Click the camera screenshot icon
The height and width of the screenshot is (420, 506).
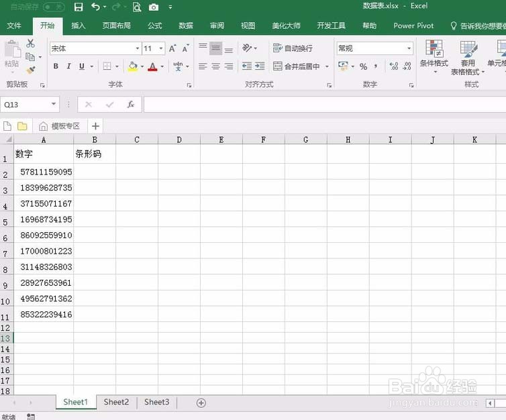pyautogui.click(x=154, y=7)
